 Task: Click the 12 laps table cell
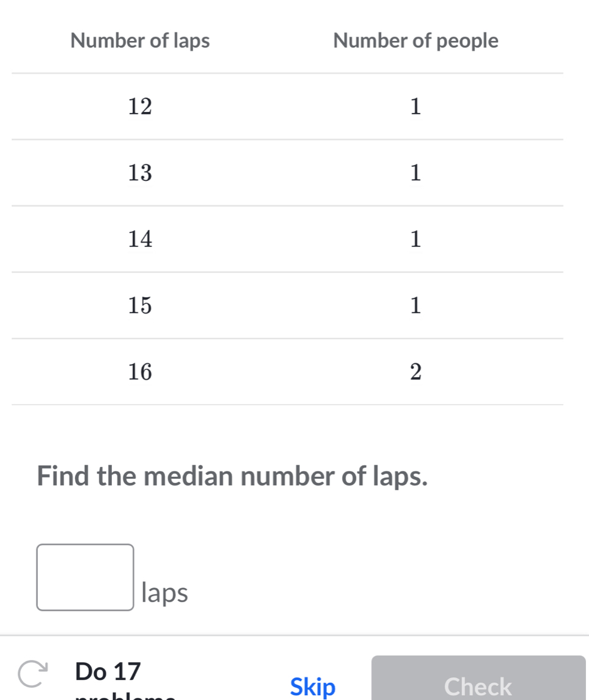pyautogui.click(x=140, y=107)
